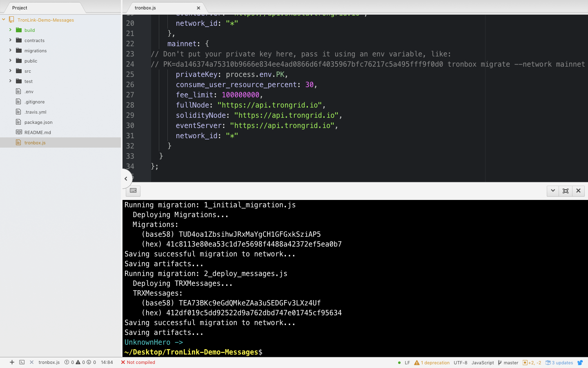Close the terminal panel
This screenshot has height=368, width=588.
tap(578, 191)
